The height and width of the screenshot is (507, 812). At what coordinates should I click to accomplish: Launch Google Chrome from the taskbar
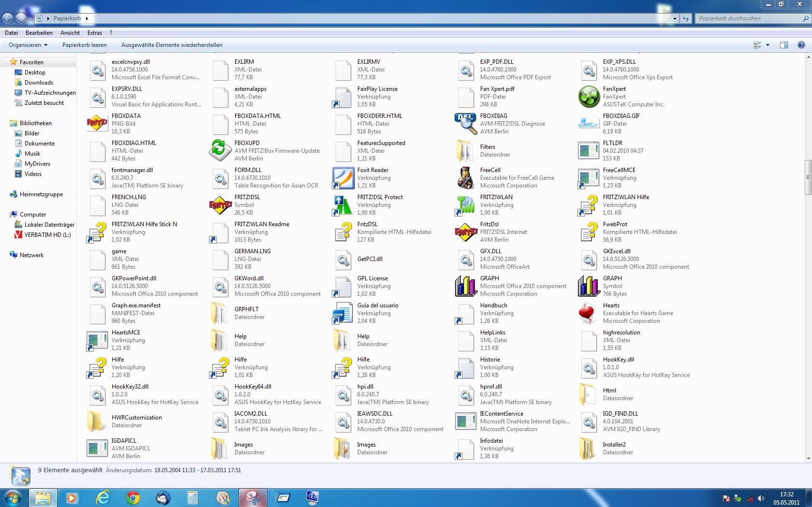point(133,497)
